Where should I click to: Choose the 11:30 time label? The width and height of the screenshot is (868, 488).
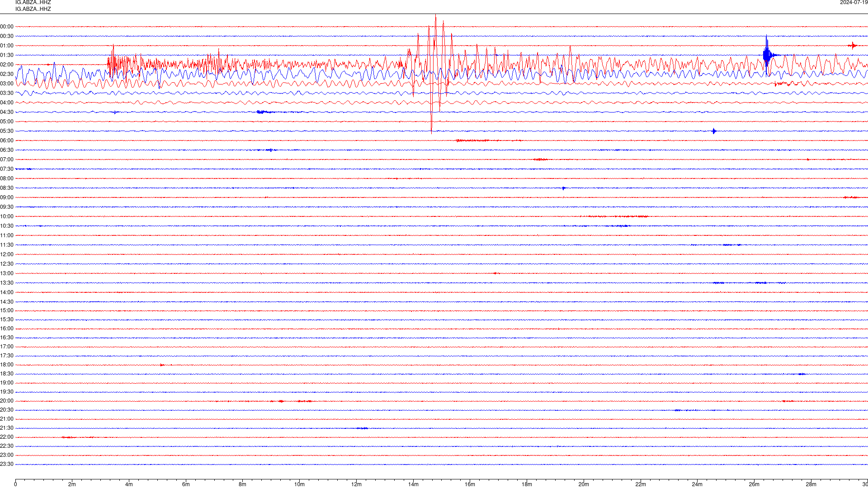[x=7, y=245]
